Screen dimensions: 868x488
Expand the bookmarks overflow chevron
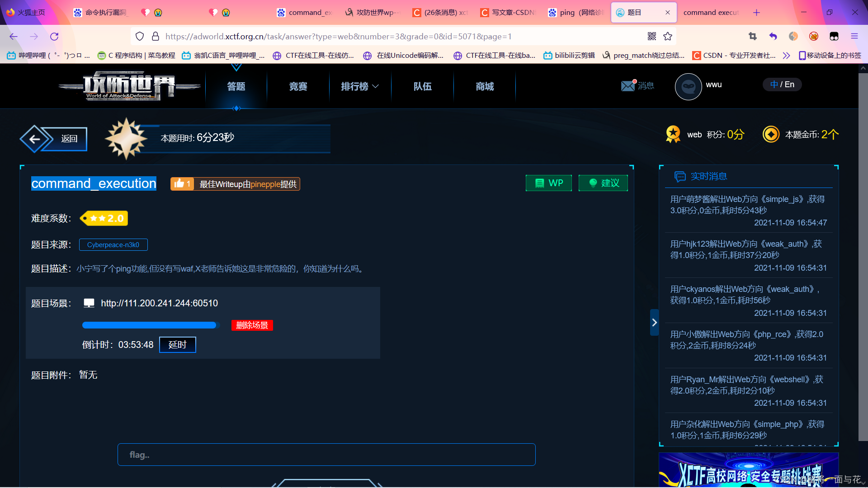pyautogui.click(x=786, y=55)
